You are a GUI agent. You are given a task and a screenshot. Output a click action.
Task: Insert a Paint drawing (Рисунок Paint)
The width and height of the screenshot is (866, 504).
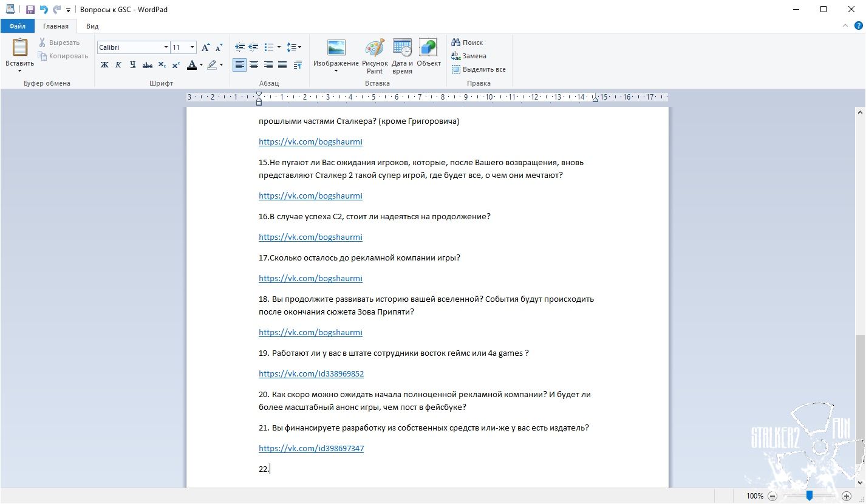coord(375,48)
